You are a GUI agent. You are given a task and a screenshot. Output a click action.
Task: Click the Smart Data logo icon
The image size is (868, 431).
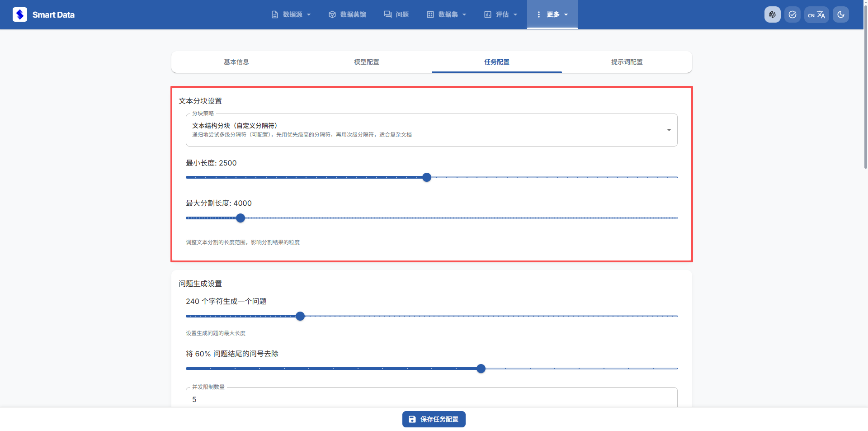click(x=19, y=14)
